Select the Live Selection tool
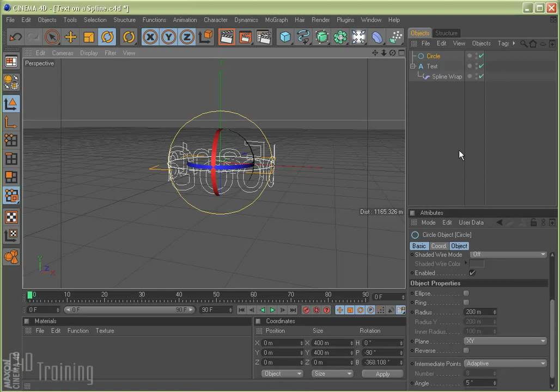Viewport: 560px width, 392px height. pyautogui.click(x=52, y=37)
